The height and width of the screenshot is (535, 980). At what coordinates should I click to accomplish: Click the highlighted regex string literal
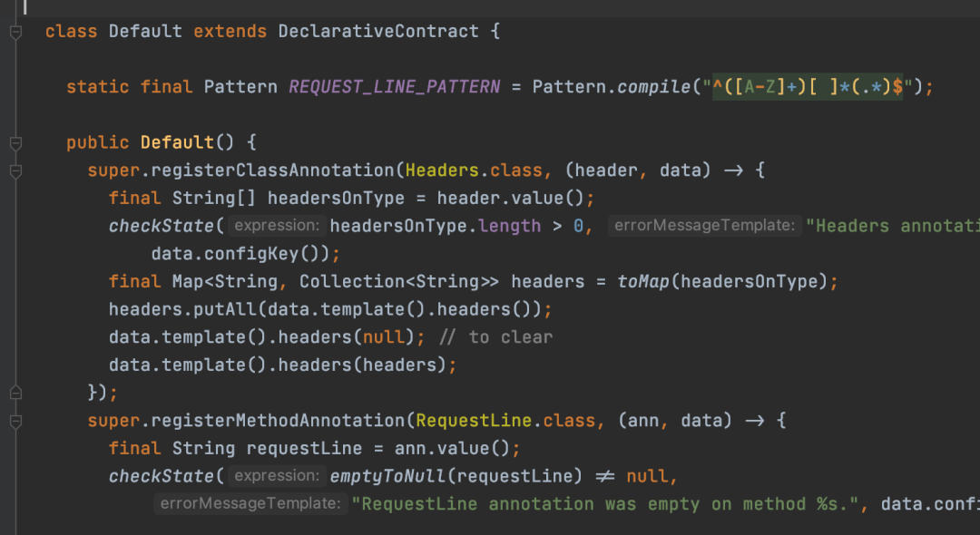click(x=808, y=87)
